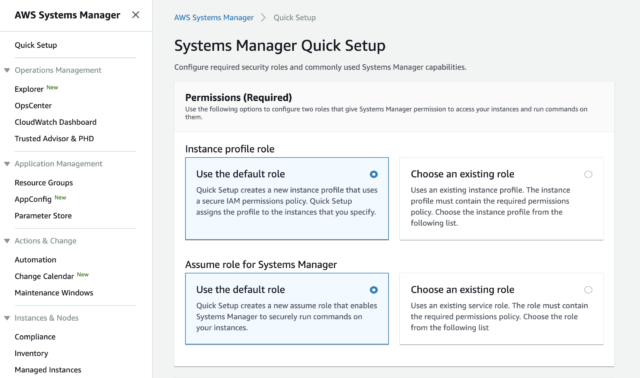Click the New badge beside Explorer

52,87
